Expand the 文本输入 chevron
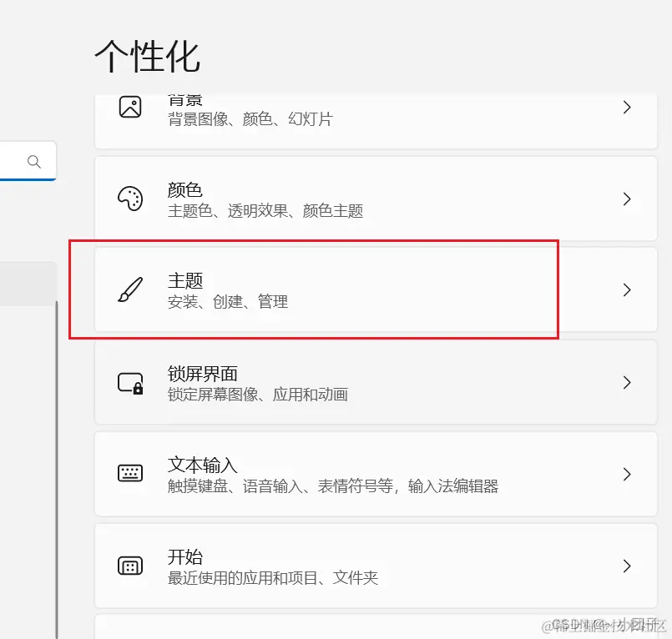Viewport: 672px width, 639px height. click(x=627, y=474)
